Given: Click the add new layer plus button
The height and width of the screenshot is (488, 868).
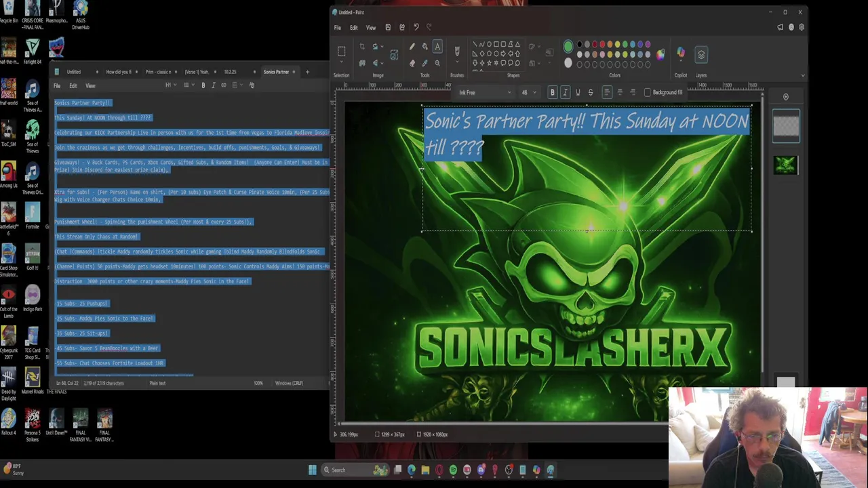Looking at the screenshot, I should (786, 97).
